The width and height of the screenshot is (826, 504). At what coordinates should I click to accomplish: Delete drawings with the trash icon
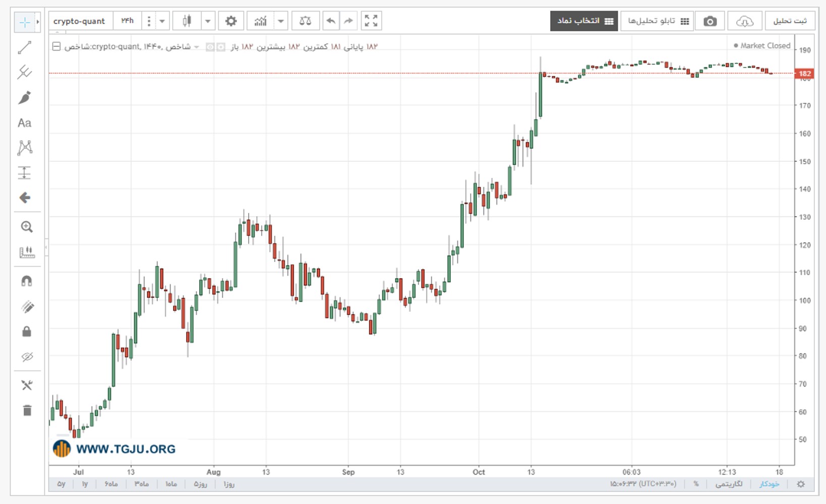point(27,410)
